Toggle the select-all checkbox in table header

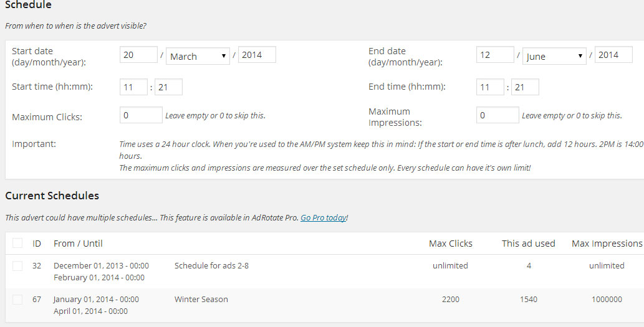(x=17, y=243)
